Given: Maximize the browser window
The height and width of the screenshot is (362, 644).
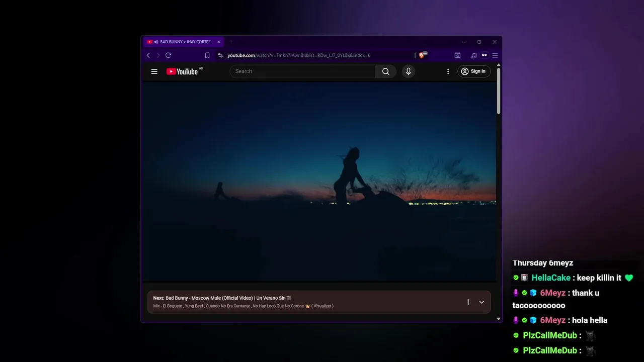Looking at the screenshot, I should [479, 42].
